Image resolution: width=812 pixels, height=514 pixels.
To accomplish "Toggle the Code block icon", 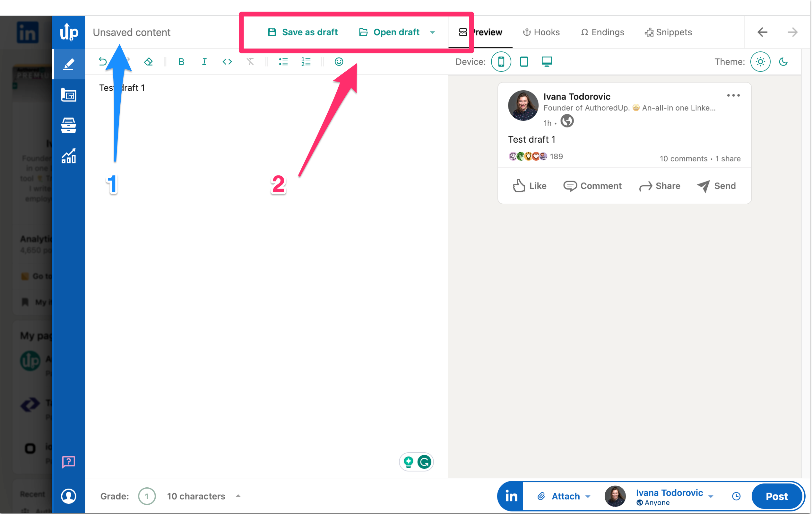I will [x=226, y=61].
